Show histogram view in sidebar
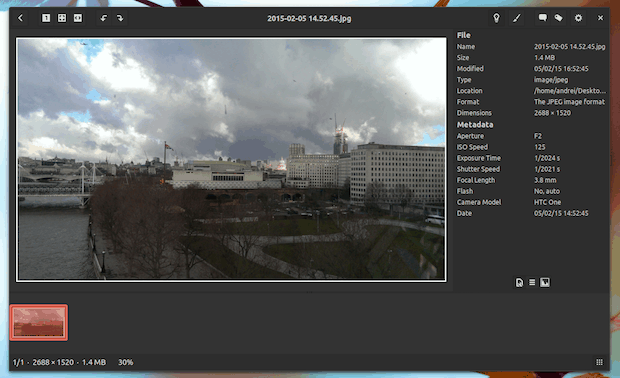 coord(545,282)
